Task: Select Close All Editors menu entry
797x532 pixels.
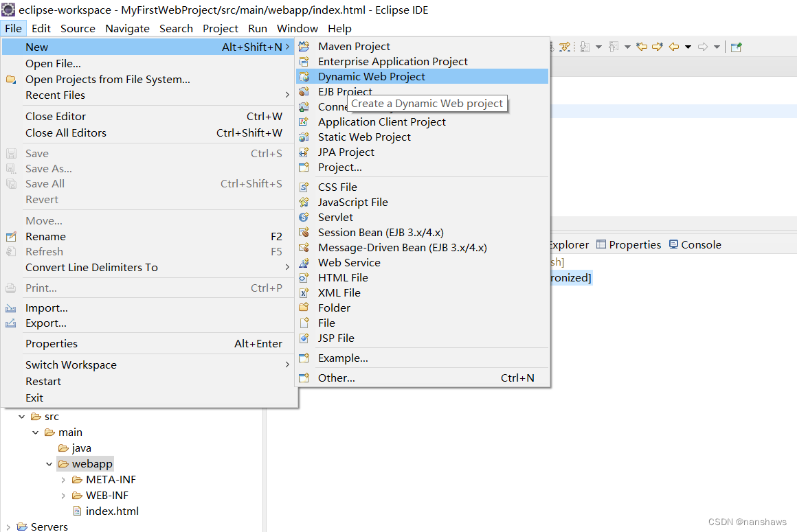Action: (x=148, y=132)
